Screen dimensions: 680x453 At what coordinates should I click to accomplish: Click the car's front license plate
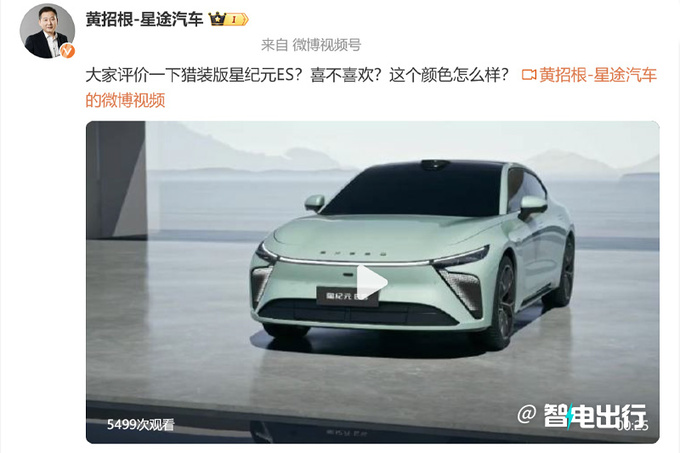click(347, 297)
